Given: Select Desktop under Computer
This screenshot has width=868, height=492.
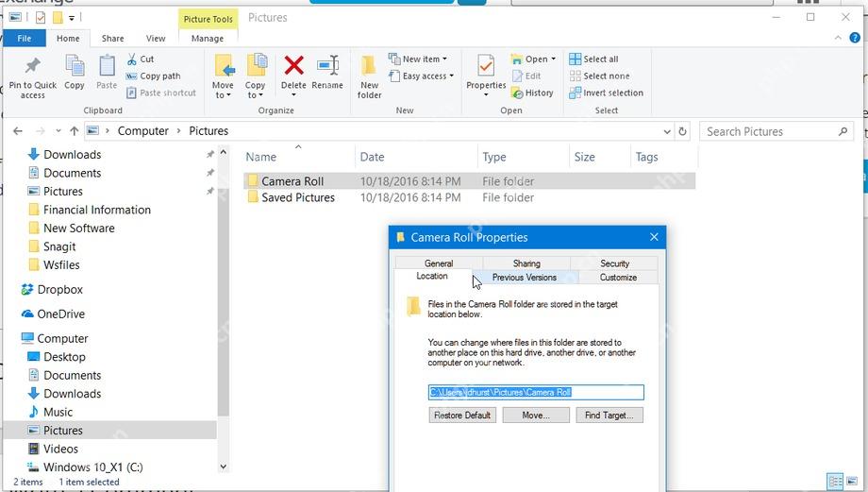Looking at the screenshot, I should click(64, 357).
